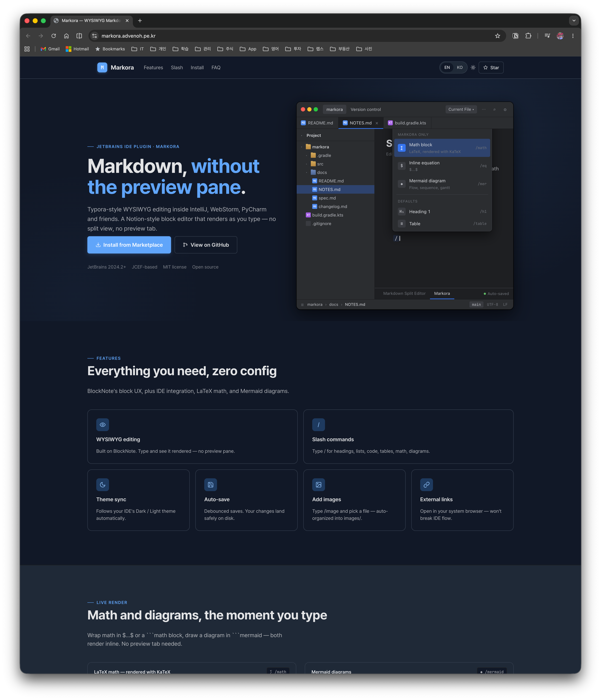This screenshot has width=601, height=700.
Task: Toggle the light/dark theme sun icon
Action: pyautogui.click(x=473, y=68)
